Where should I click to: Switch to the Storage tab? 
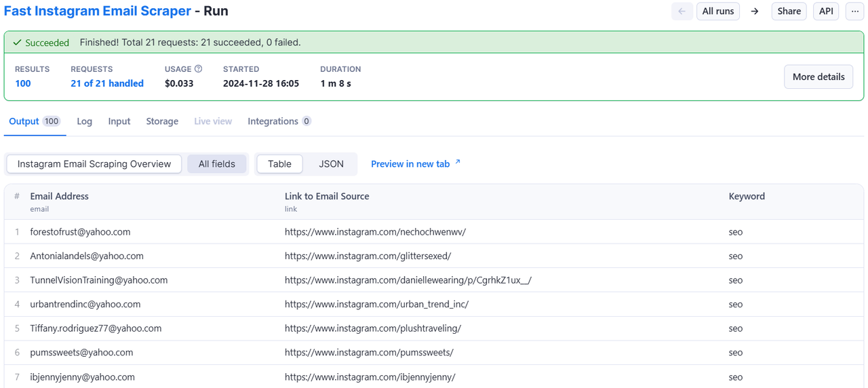[162, 121]
